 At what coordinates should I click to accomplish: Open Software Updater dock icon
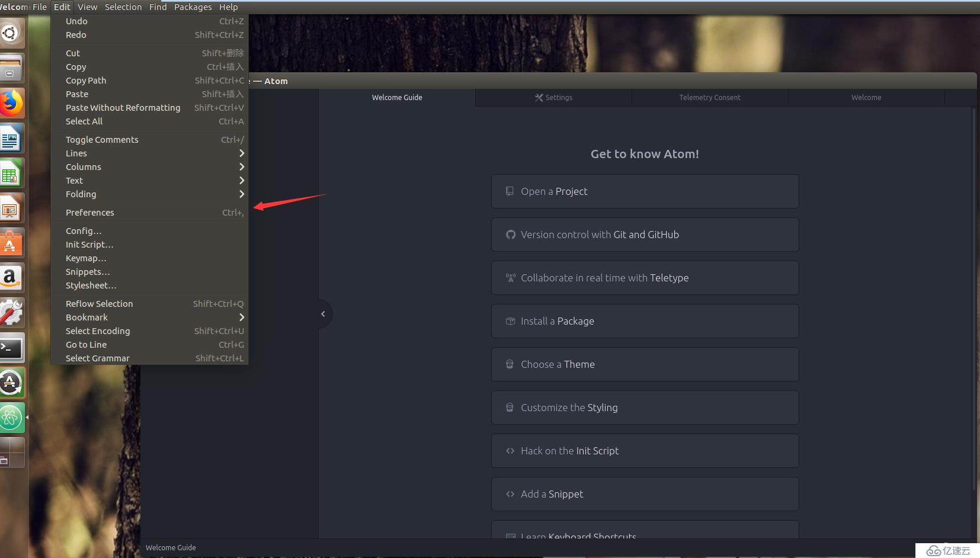(10, 383)
